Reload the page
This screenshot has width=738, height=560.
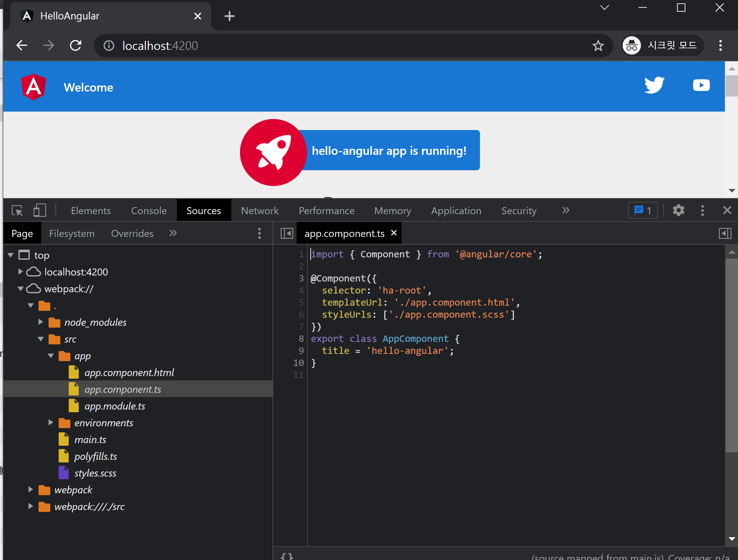(76, 46)
